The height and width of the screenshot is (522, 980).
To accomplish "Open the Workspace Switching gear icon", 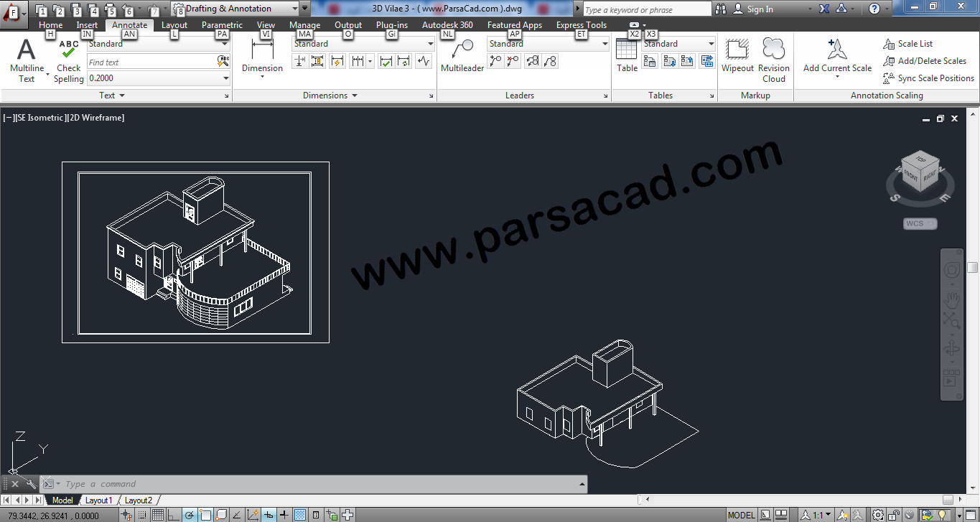I will 877,515.
